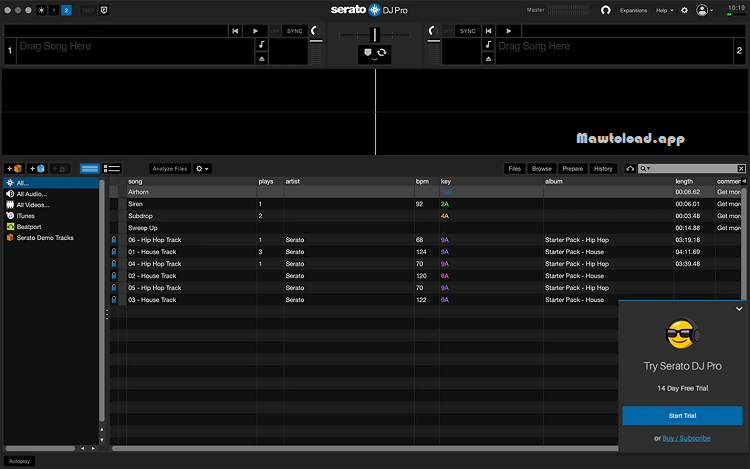Click crossfader assign marker icon
This screenshot has height=469, width=750.
pos(367,52)
